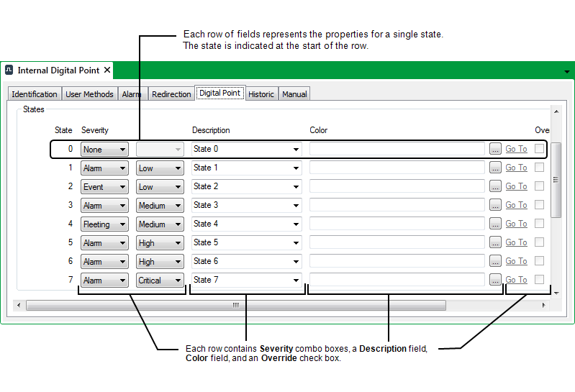This screenshot has height=392, width=575.
Task: Switch to the Identification tab
Action: (x=35, y=94)
